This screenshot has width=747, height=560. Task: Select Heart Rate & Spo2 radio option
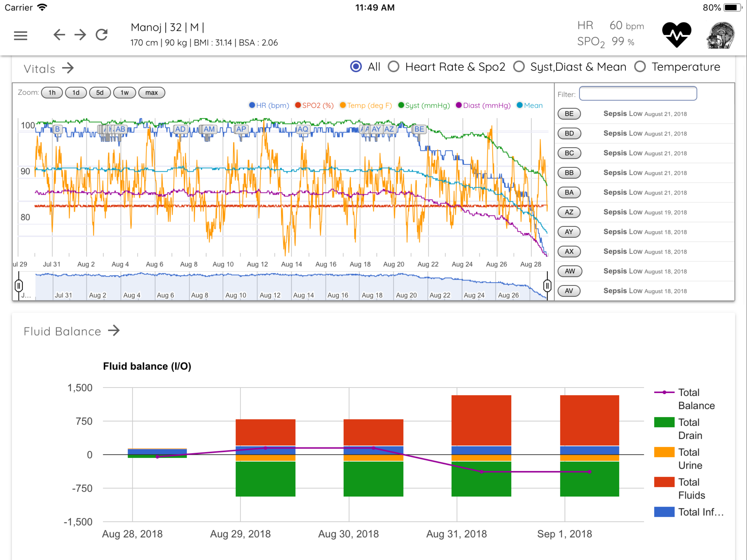[394, 66]
